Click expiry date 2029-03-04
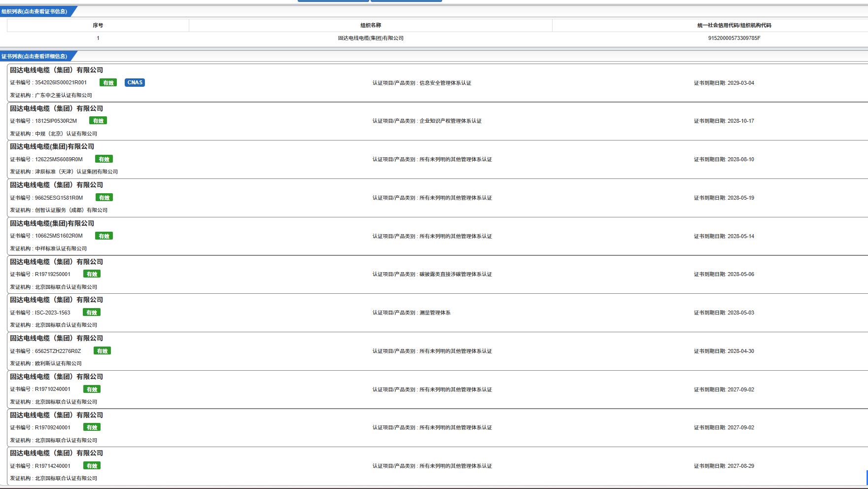Screen dimensions: 868x489 click(741, 83)
